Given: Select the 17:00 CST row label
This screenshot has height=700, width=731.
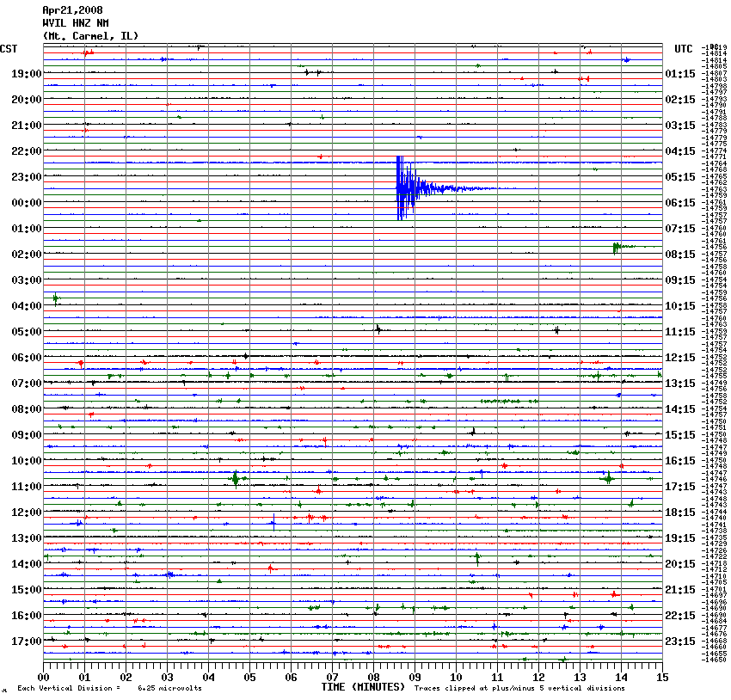Looking at the screenshot, I should [x=27, y=642].
